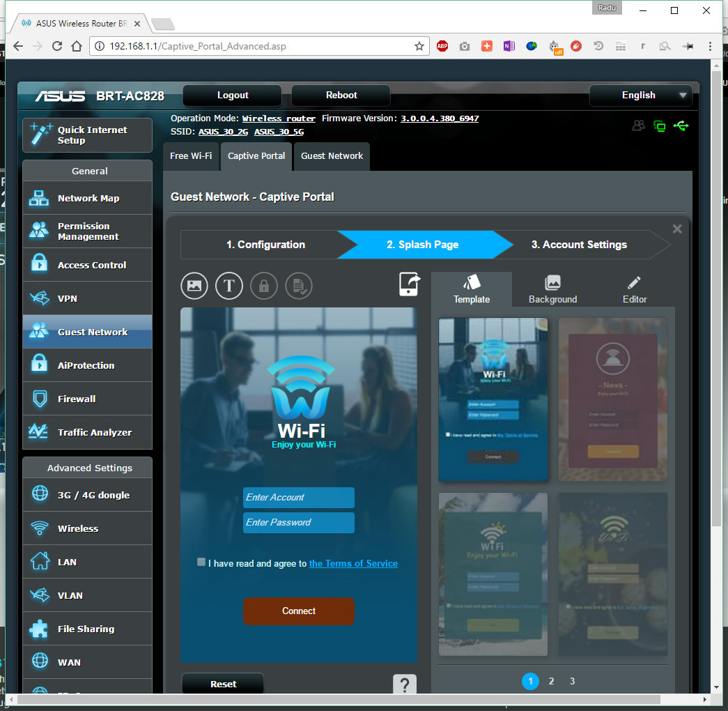Screen dimensions: 728x711
Task: Select the text (T) tool icon
Action: [x=229, y=286]
